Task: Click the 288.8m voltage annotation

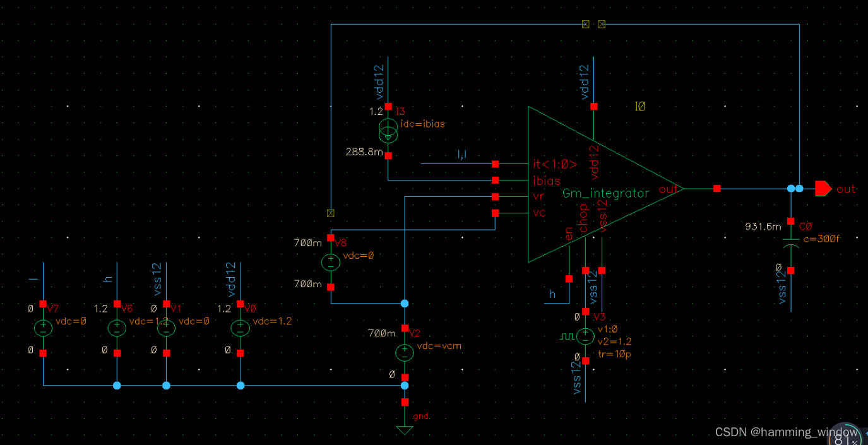Action: pyautogui.click(x=364, y=152)
